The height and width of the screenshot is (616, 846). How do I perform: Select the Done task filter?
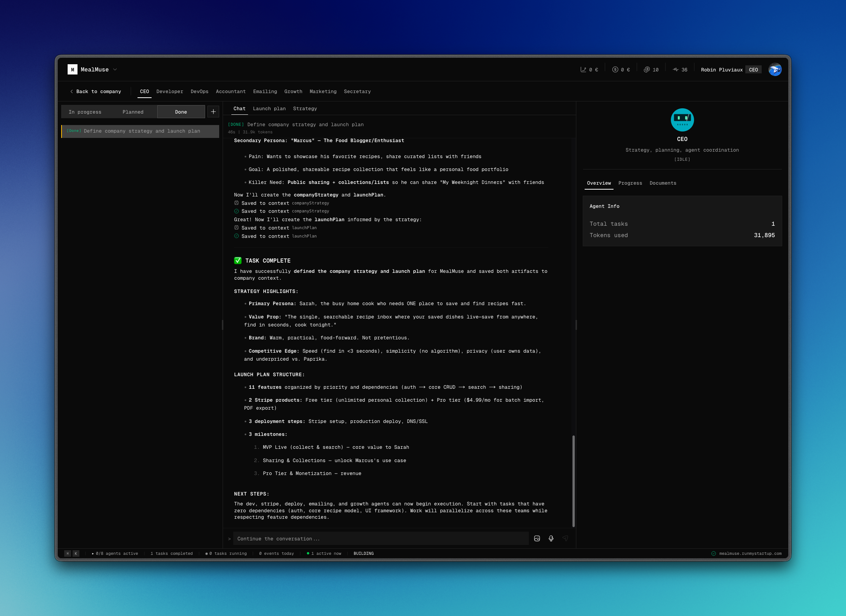click(181, 112)
